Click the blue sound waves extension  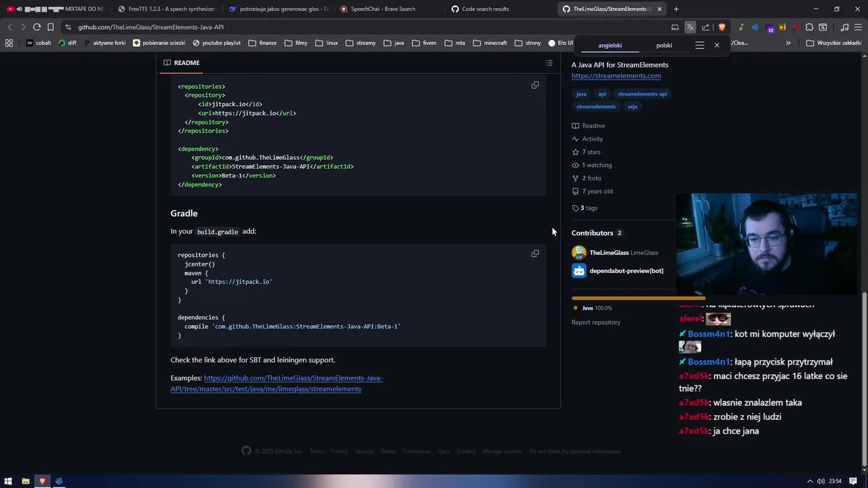755,27
